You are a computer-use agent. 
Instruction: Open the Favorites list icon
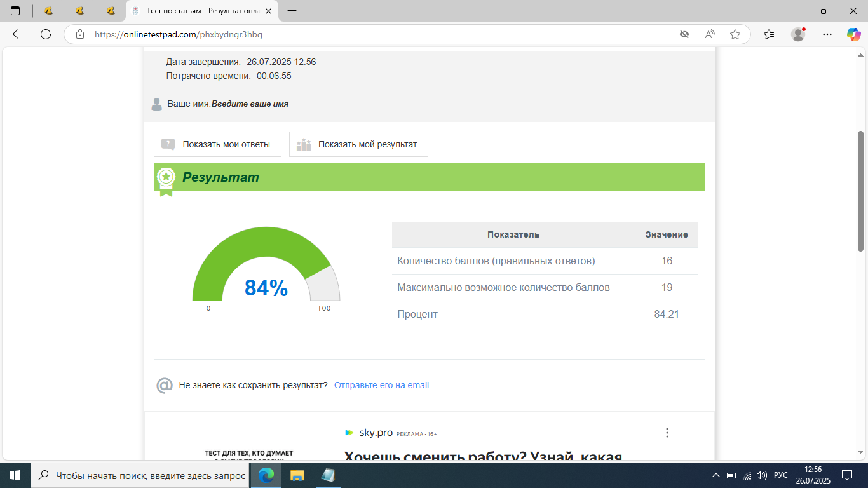(x=769, y=34)
